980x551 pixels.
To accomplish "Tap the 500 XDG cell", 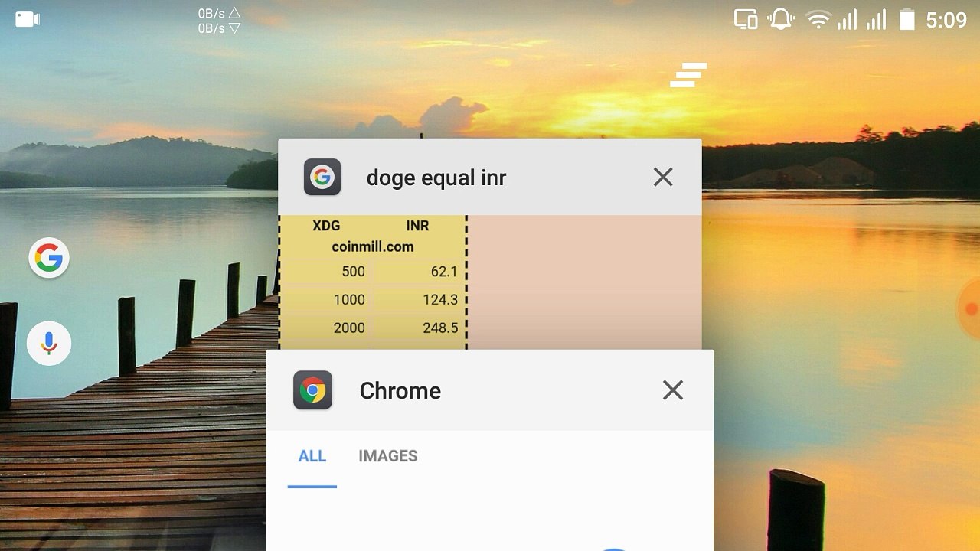I will pos(353,271).
